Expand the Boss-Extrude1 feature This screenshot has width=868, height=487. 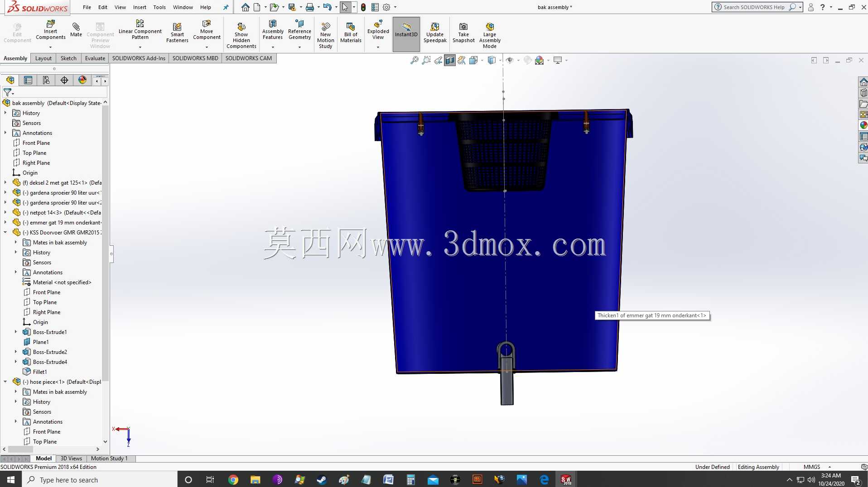coord(16,332)
